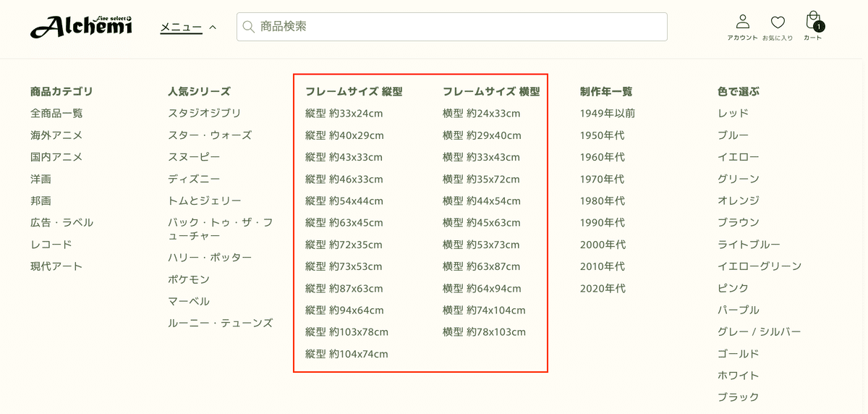Browse 2020年代 production year
Screen dimensions: 868x414
603,288
